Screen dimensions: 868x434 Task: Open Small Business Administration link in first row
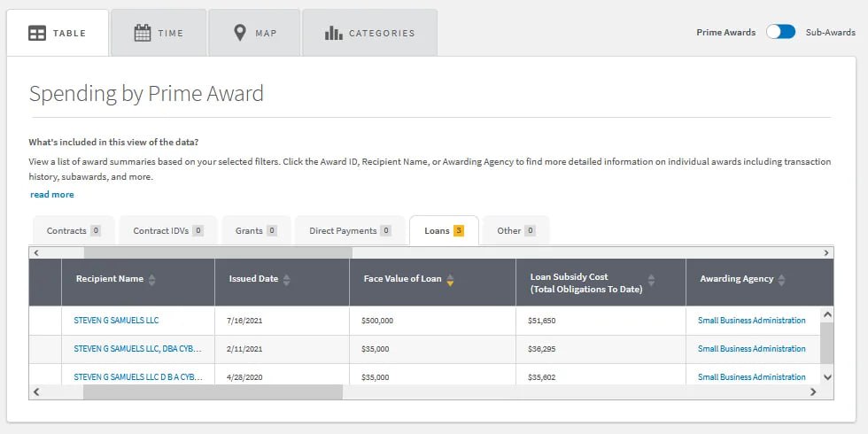pyautogui.click(x=751, y=321)
